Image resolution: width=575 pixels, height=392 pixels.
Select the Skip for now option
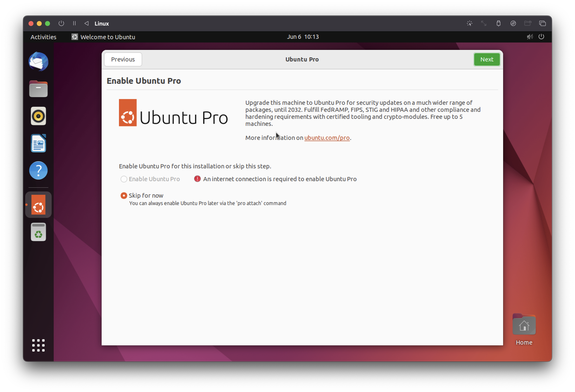click(x=124, y=196)
